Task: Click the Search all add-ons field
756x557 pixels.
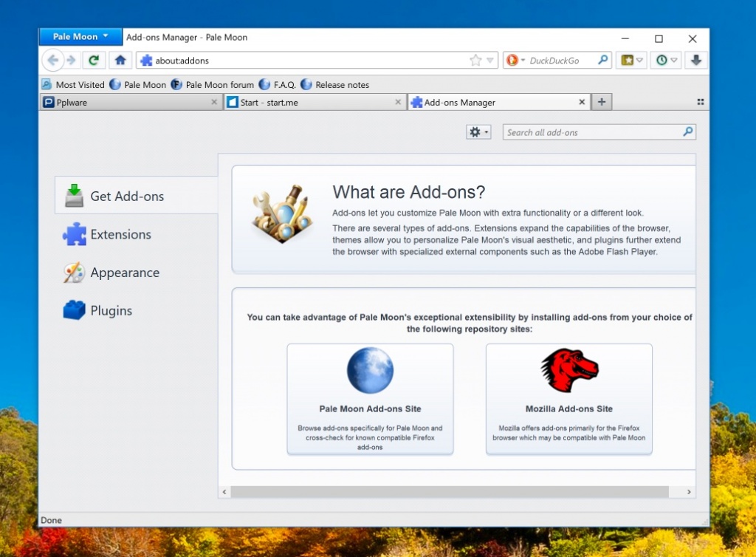Action: coord(591,131)
